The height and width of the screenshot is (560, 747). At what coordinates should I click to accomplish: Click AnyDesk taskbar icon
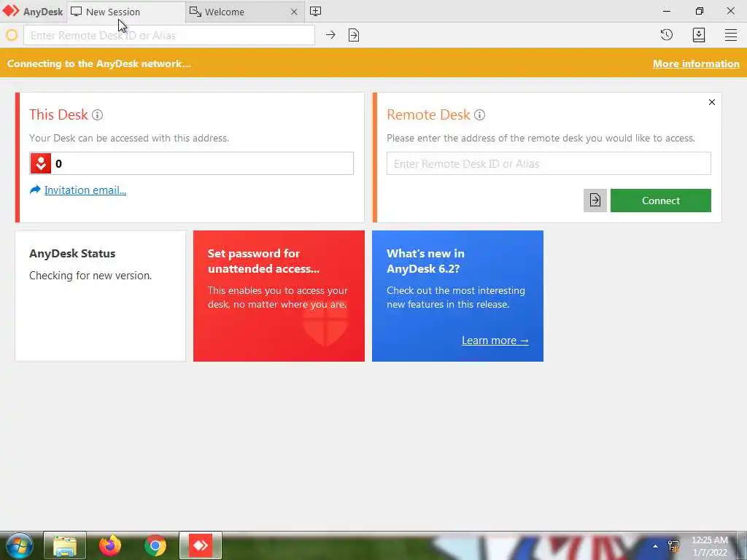click(x=201, y=545)
